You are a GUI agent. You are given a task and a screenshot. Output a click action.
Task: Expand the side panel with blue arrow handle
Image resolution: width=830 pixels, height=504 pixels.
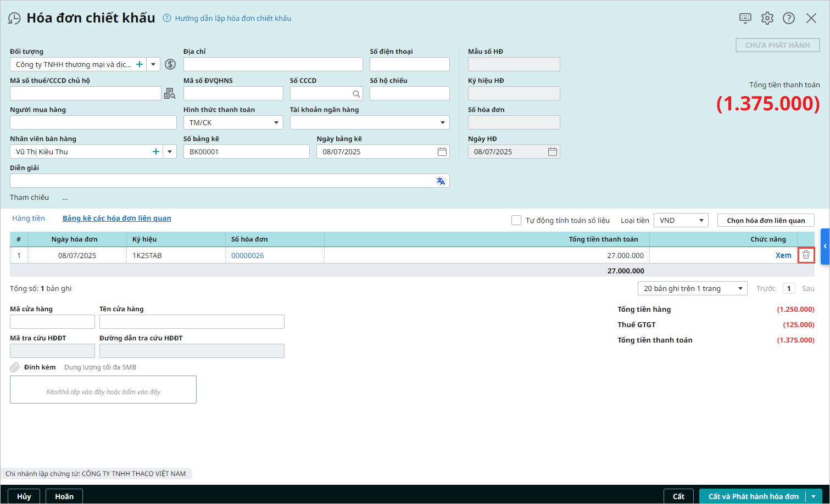[825, 247]
